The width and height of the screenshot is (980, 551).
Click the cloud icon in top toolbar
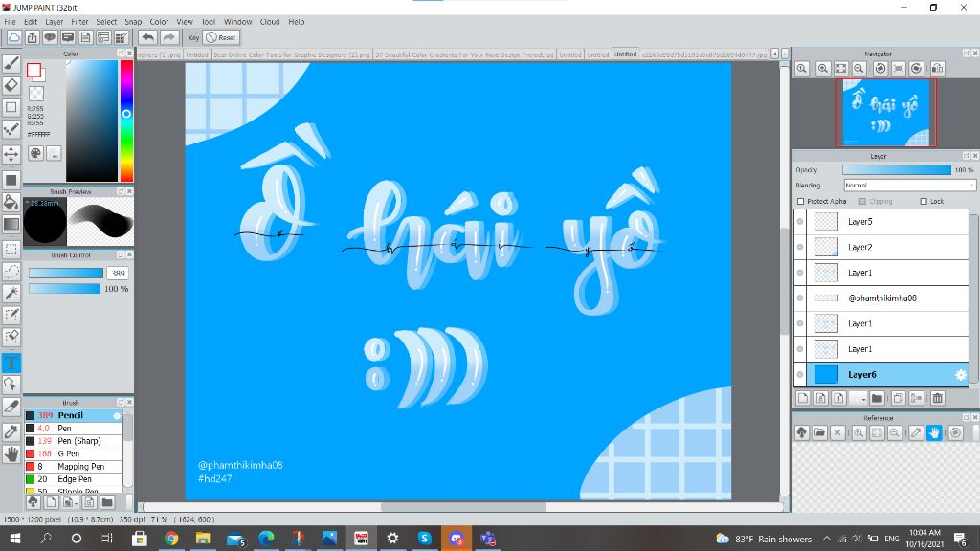pos(13,37)
